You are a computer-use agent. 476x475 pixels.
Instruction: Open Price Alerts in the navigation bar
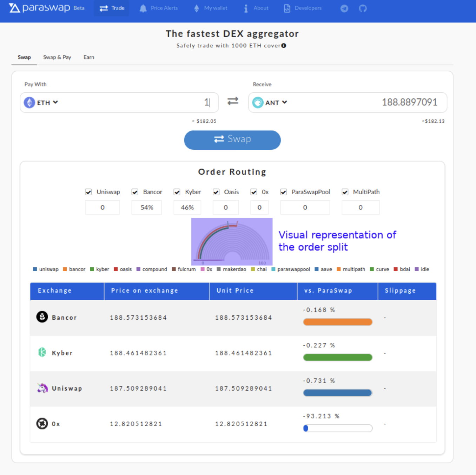159,8
